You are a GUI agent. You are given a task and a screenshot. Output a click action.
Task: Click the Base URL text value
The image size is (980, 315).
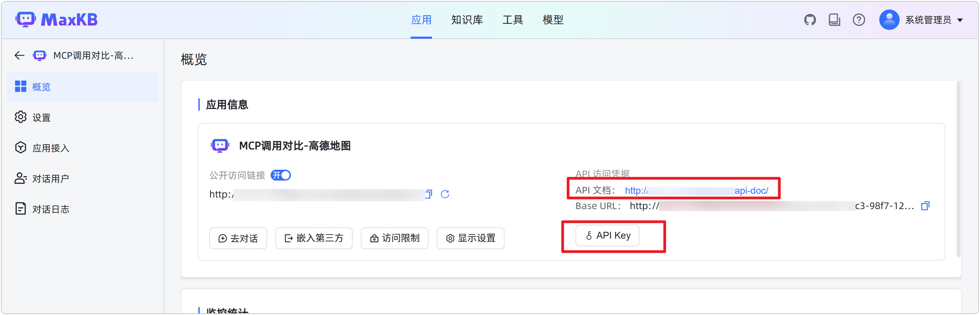pyautogui.click(x=772, y=206)
